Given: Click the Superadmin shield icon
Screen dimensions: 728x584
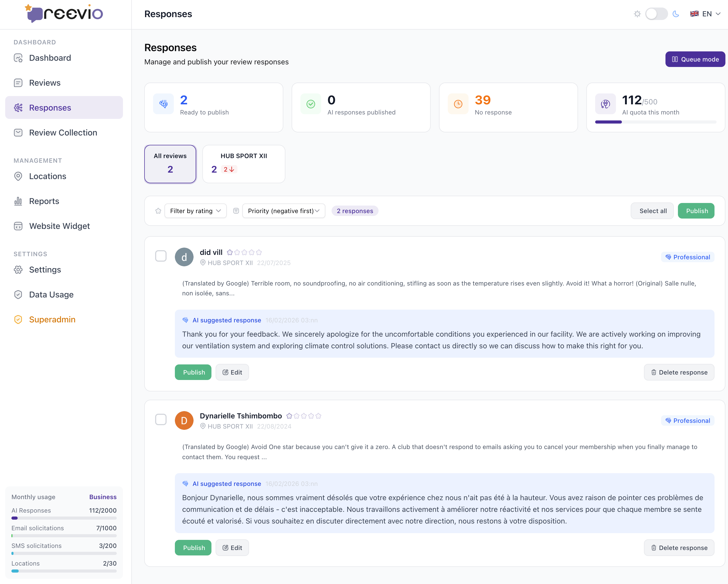Looking at the screenshot, I should pos(18,320).
